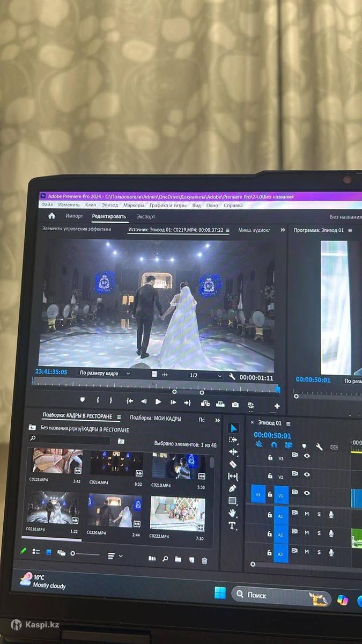Select the Pen tool
362x644 pixels.
(x=233, y=488)
